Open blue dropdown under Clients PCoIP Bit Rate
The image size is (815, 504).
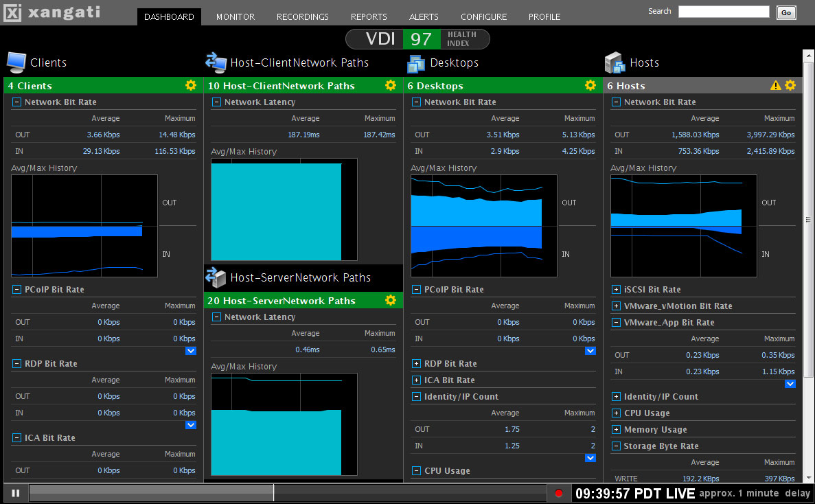191,351
